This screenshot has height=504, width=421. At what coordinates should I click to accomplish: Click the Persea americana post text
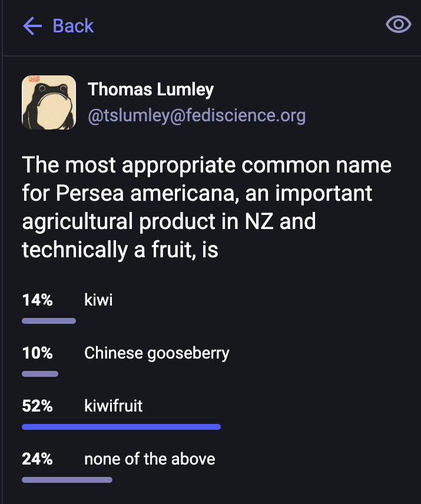click(207, 193)
